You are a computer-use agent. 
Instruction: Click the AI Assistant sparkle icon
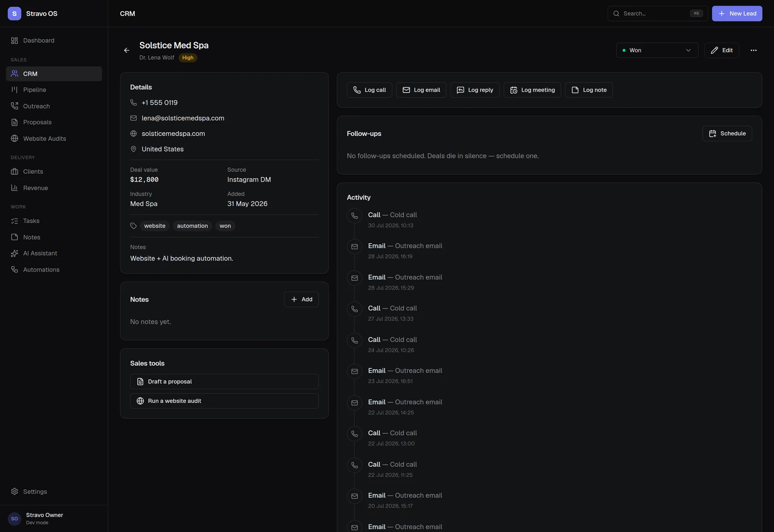tap(15, 253)
